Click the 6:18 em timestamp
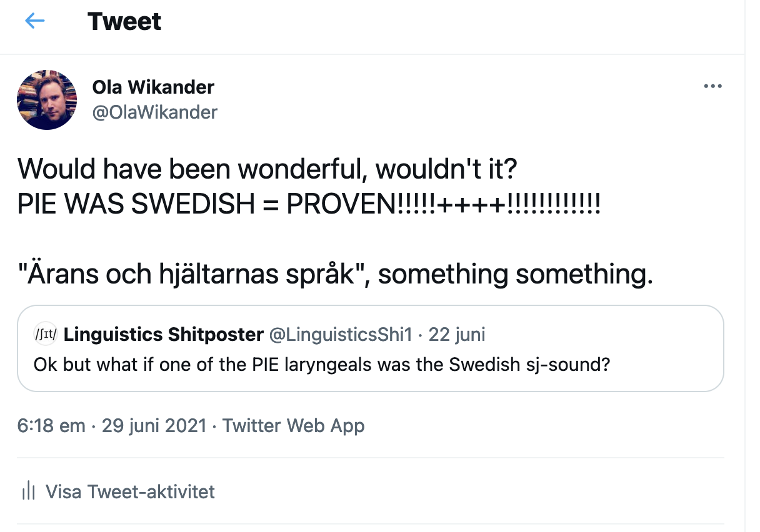This screenshot has width=760, height=532. [x=51, y=426]
